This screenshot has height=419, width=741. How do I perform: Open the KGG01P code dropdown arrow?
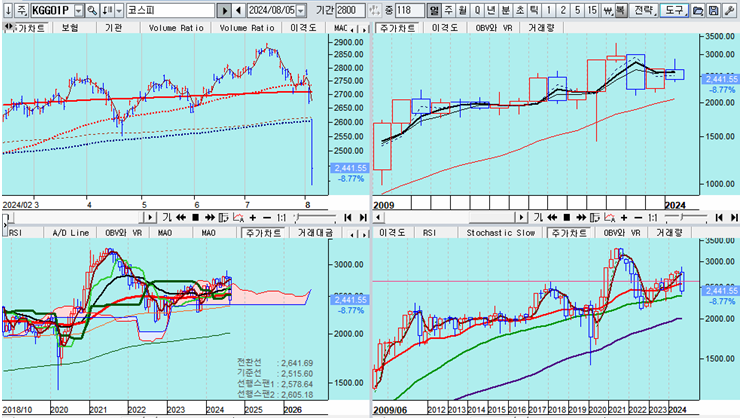(x=78, y=10)
